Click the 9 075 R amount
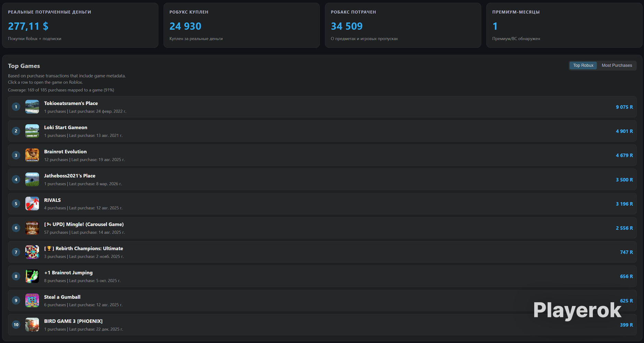 pos(624,107)
